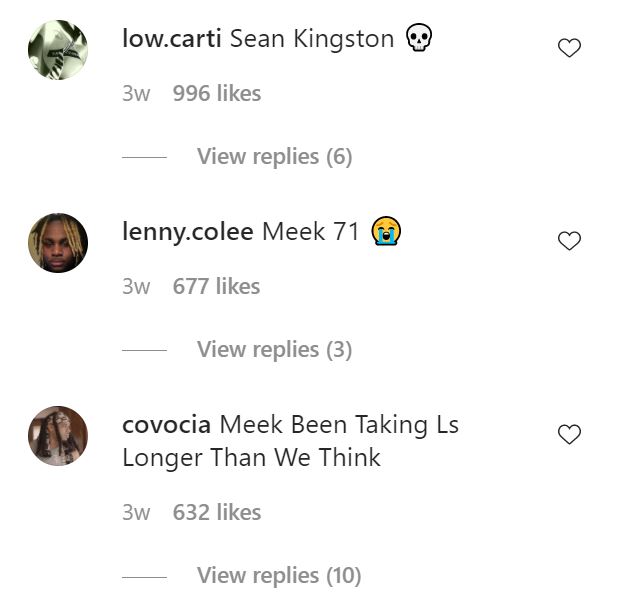
Task: Heart the covocia comment
Action: (x=569, y=434)
